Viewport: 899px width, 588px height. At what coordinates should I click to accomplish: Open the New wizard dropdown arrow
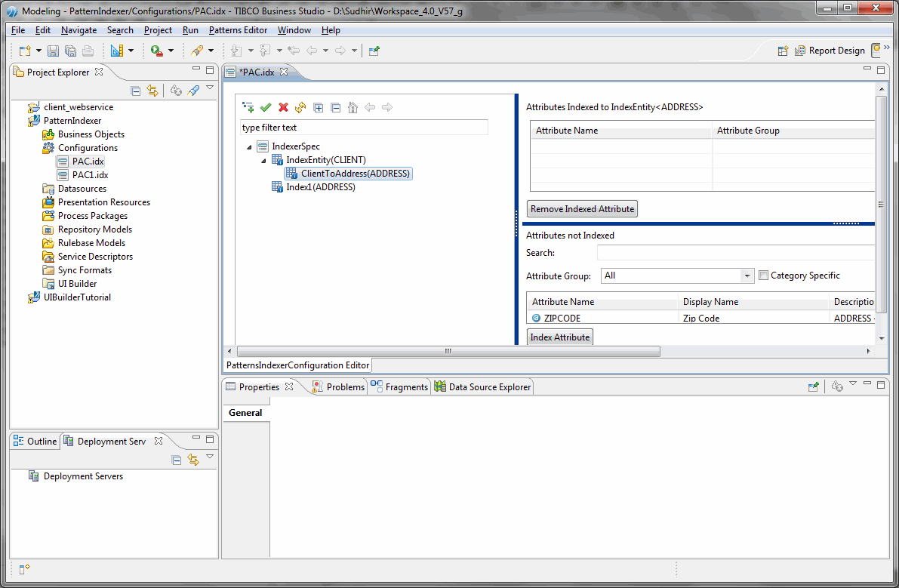(x=38, y=51)
